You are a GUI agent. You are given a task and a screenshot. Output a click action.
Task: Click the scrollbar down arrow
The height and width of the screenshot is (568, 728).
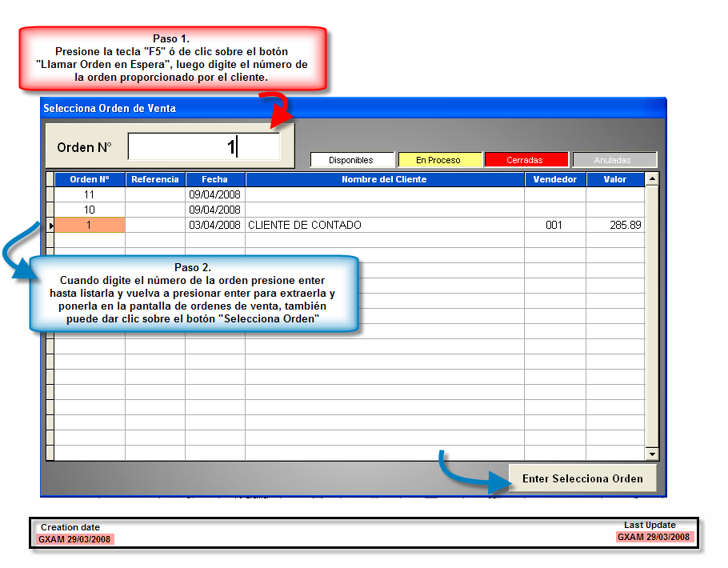[x=651, y=454]
